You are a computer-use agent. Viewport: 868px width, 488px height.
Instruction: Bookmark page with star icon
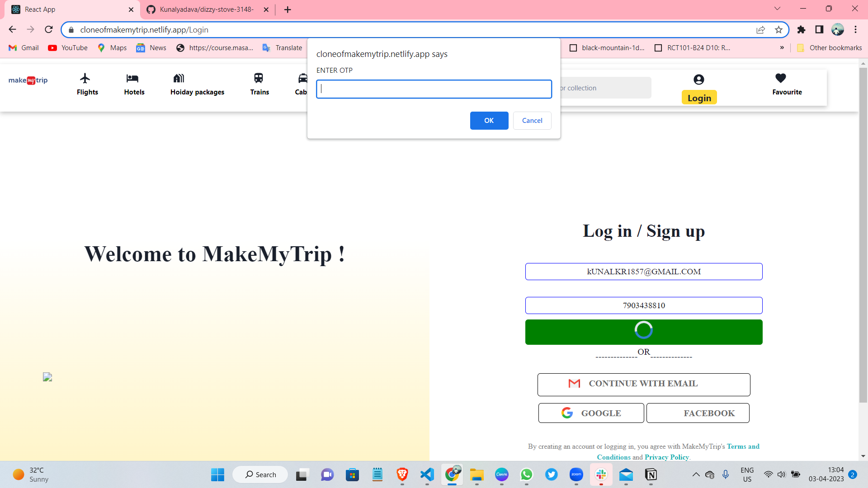click(x=778, y=30)
